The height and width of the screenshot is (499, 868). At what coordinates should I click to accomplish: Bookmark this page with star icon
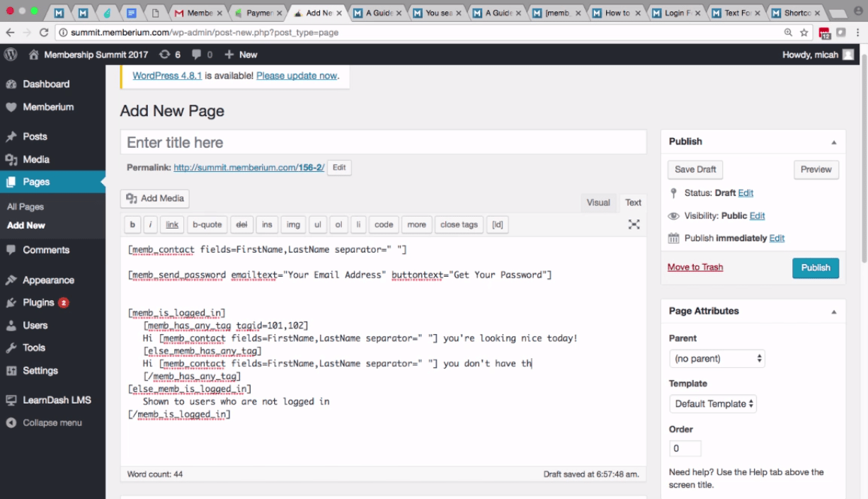[x=804, y=33]
